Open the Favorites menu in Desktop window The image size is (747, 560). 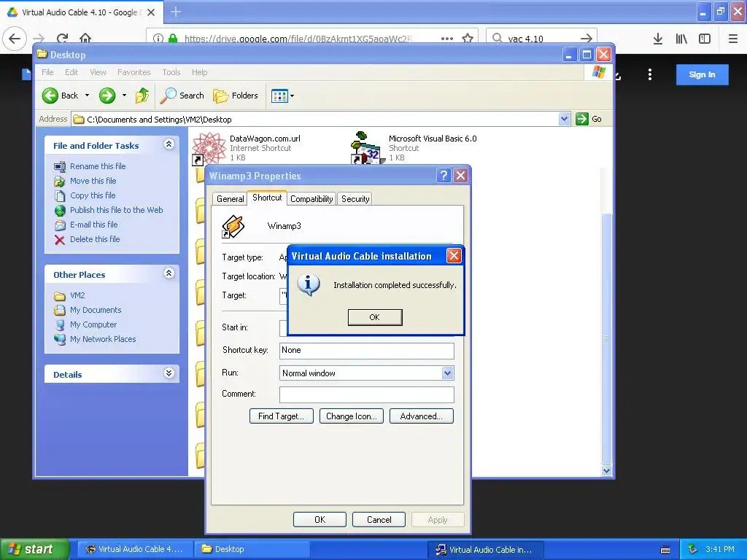[x=134, y=72]
